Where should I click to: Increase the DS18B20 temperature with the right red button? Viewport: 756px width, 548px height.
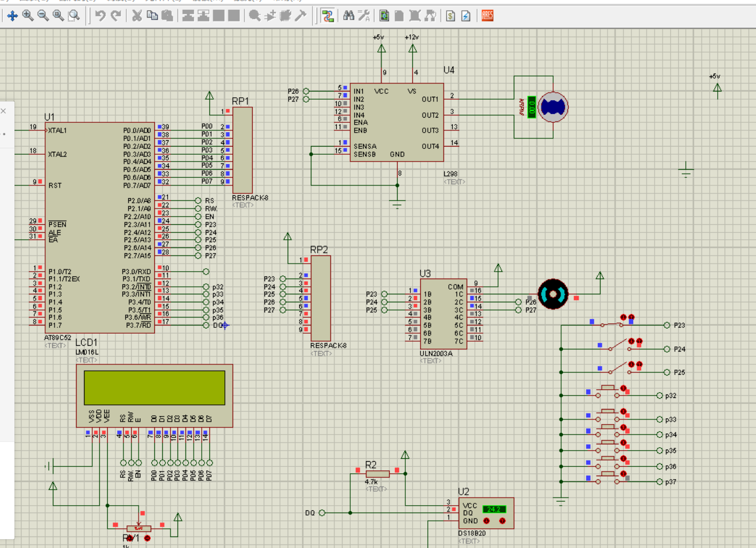pyautogui.click(x=502, y=521)
